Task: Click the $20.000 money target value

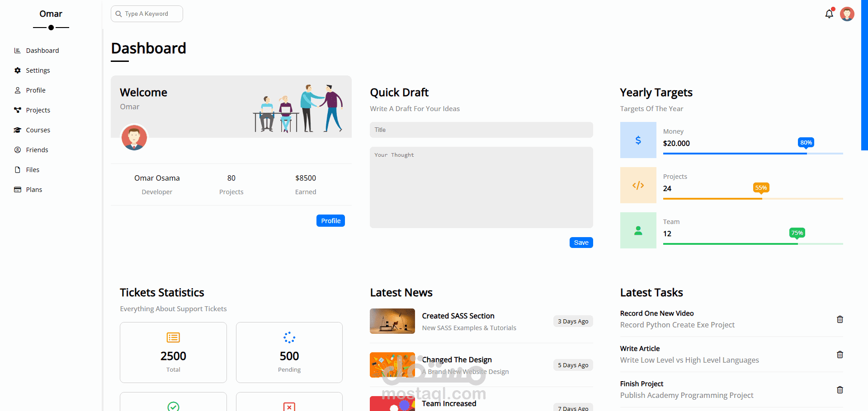Action: 676,143
